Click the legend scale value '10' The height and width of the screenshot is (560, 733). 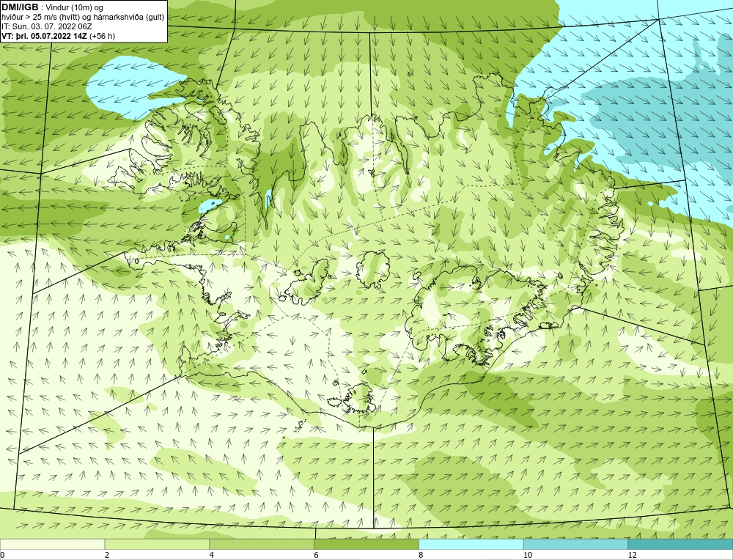coord(528,555)
